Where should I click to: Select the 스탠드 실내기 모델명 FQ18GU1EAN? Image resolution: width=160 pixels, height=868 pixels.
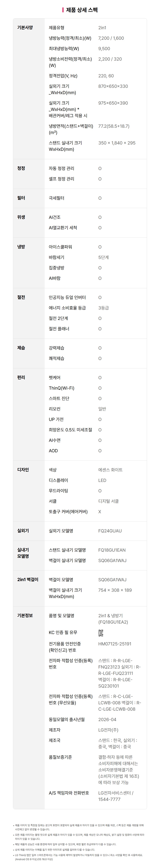(x=112, y=550)
